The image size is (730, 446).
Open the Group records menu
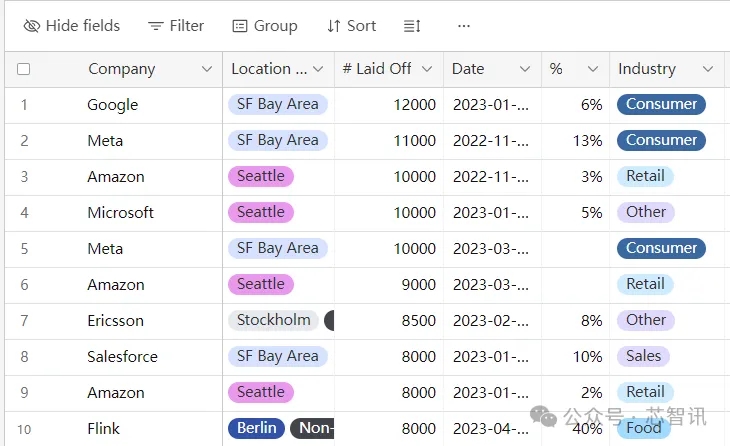point(265,26)
